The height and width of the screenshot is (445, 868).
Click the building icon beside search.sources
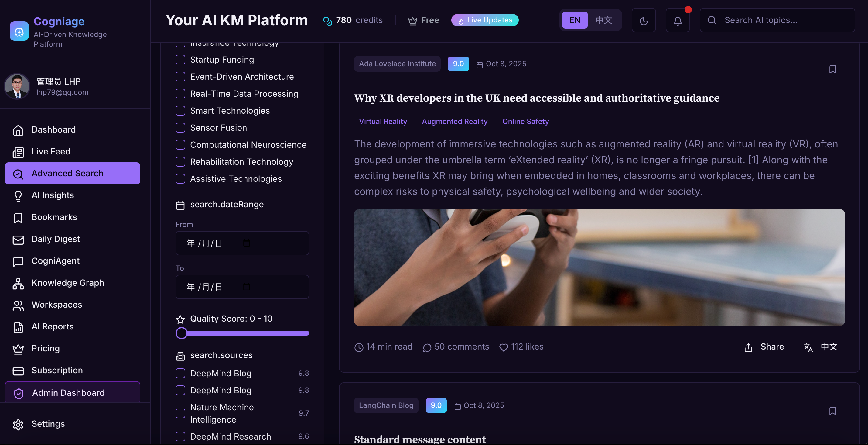pos(180,356)
